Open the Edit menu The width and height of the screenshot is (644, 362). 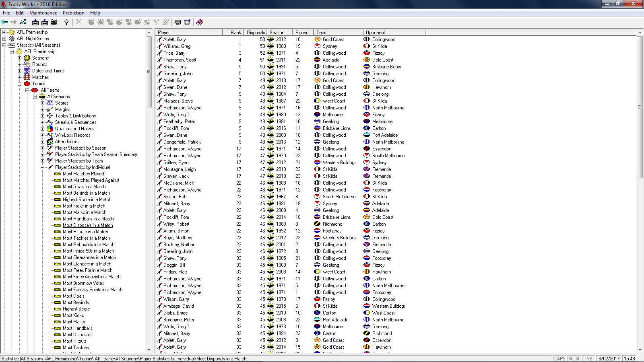(20, 13)
